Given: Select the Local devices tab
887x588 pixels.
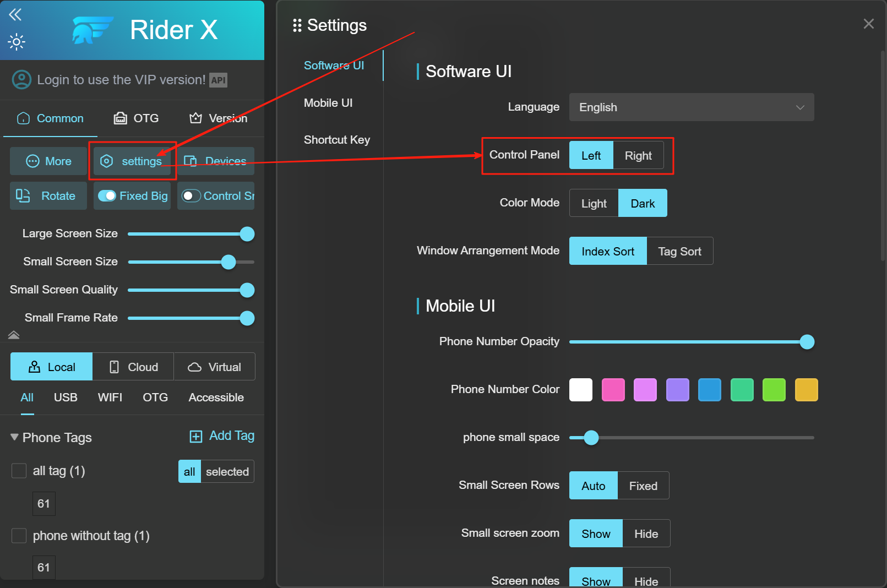Looking at the screenshot, I should click(x=51, y=367).
